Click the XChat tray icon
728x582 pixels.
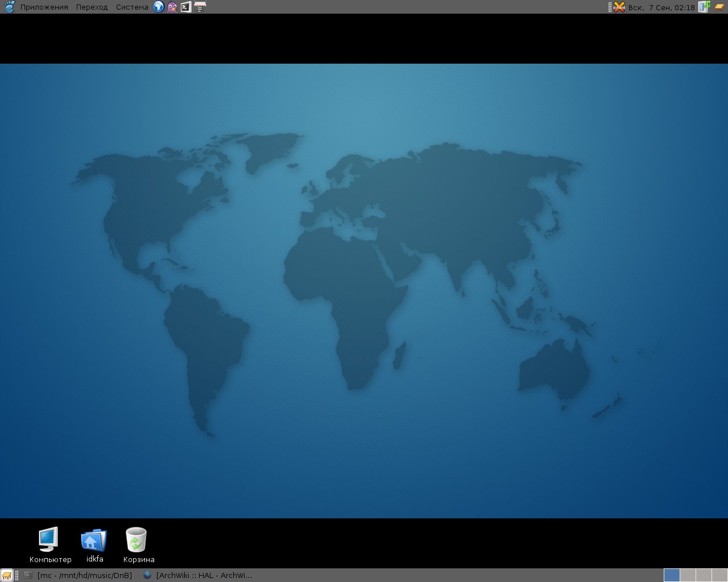619,7
